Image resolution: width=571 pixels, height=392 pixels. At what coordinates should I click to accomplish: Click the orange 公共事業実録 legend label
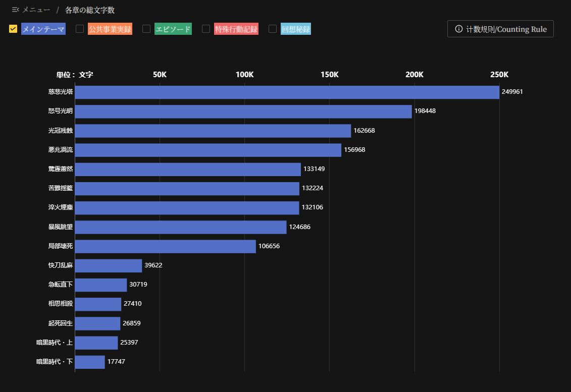(x=110, y=29)
